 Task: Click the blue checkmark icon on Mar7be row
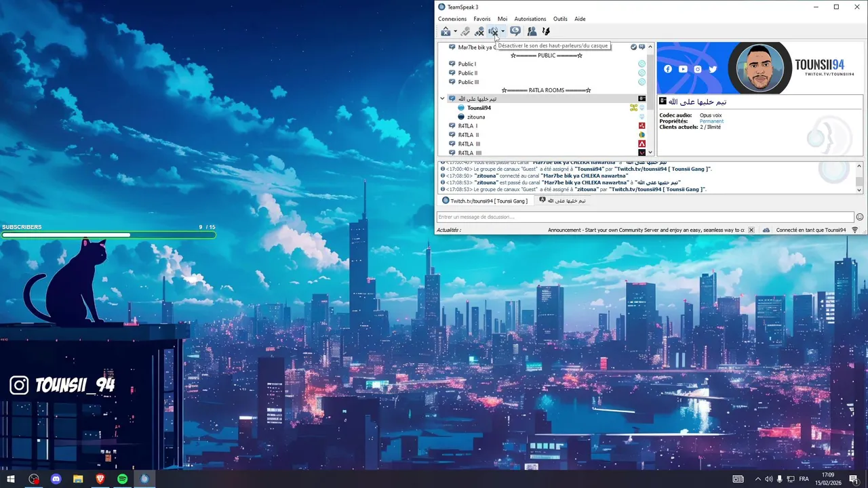coord(633,47)
